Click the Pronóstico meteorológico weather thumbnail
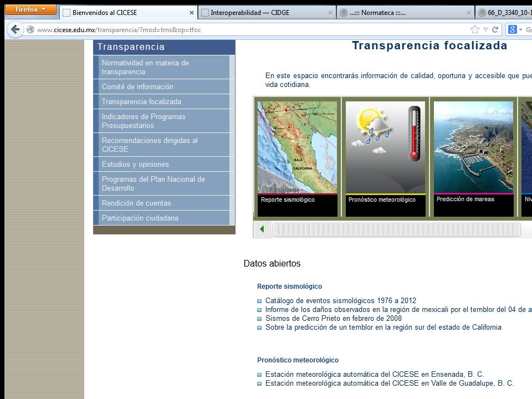Viewport: 532px width, 399px height. [x=385, y=147]
